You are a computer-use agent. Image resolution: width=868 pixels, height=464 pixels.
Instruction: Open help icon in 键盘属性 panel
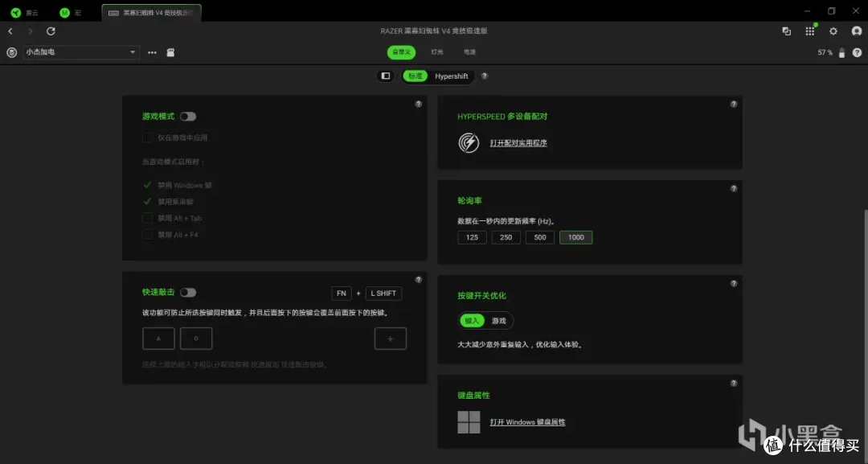point(734,383)
